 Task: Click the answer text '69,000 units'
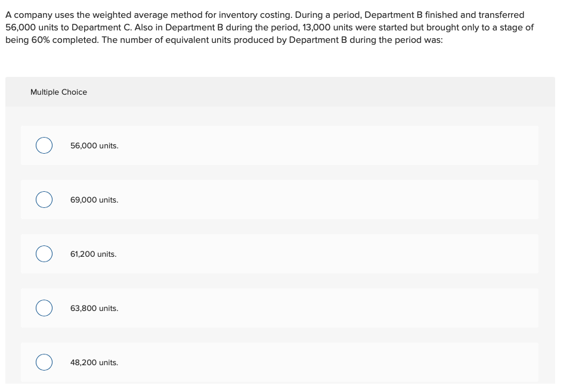click(x=94, y=200)
